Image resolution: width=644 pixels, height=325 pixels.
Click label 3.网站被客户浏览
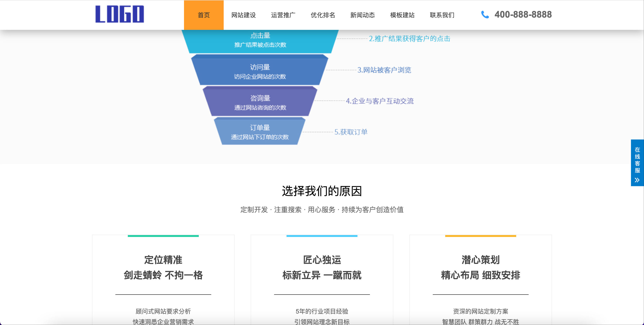coord(384,70)
